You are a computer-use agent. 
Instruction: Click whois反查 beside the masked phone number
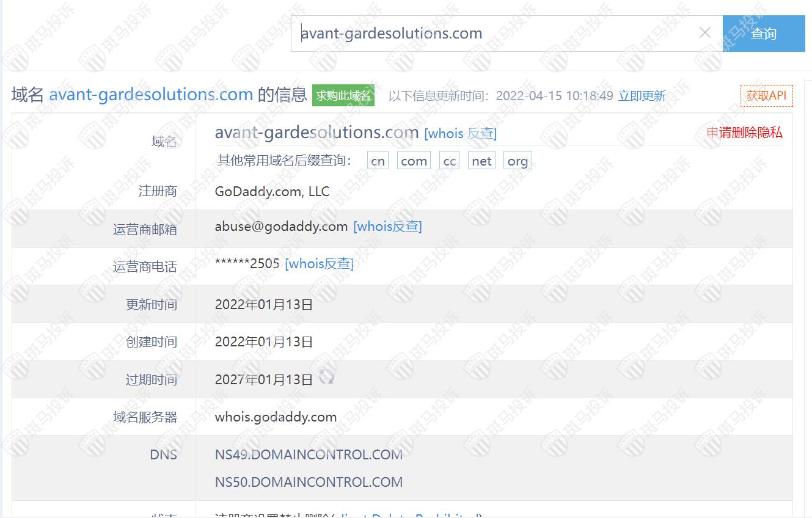[319, 264]
